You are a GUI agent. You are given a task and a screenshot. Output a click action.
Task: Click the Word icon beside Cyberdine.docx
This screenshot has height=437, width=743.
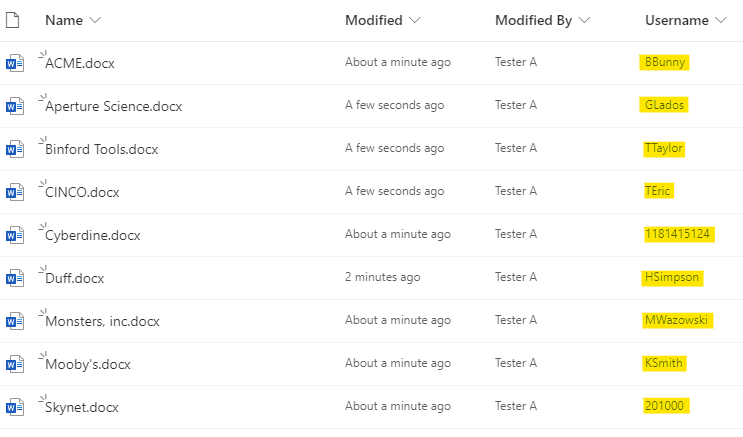click(14, 235)
